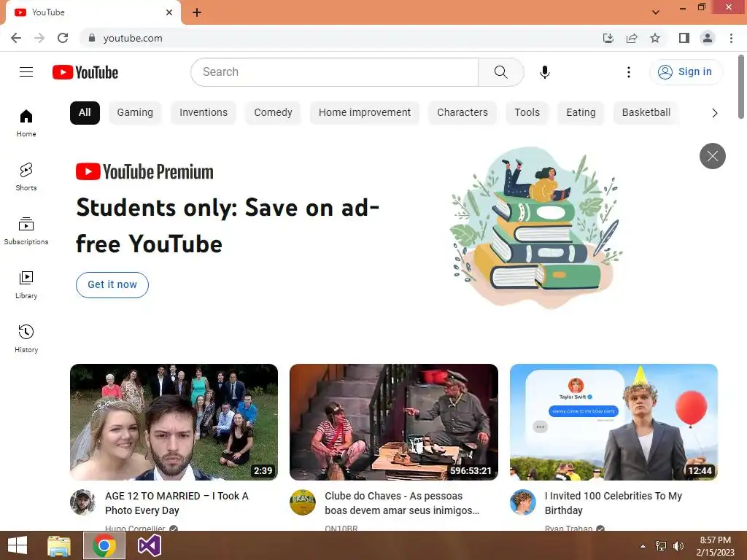Select the Gaming filter chip
The height and width of the screenshot is (560, 747).
135,113
